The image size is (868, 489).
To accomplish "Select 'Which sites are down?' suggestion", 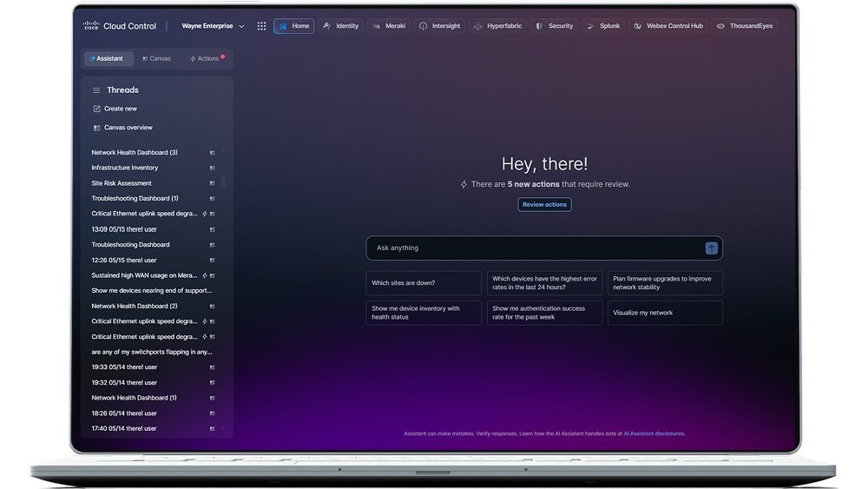I will pos(424,283).
